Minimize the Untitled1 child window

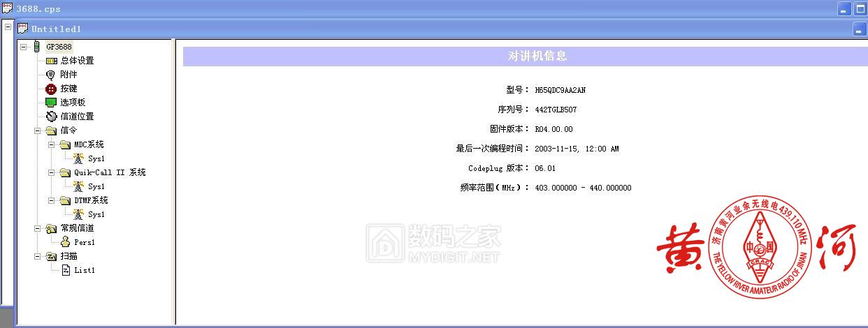coord(858,29)
